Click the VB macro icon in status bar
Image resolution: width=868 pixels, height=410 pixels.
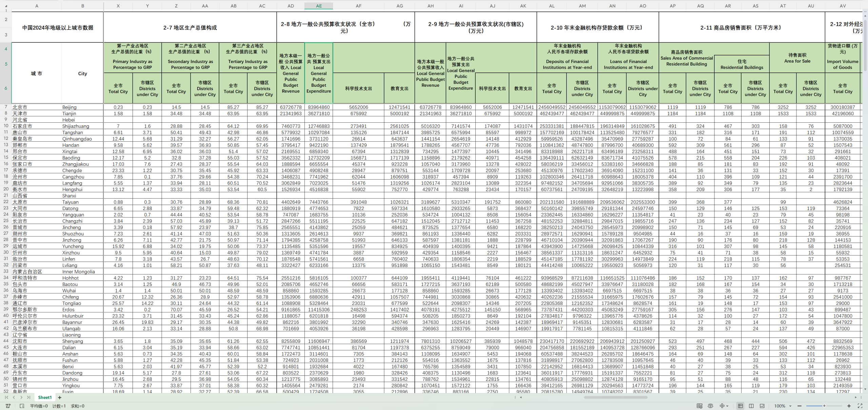pyautogui.click(x=8, y=406)
